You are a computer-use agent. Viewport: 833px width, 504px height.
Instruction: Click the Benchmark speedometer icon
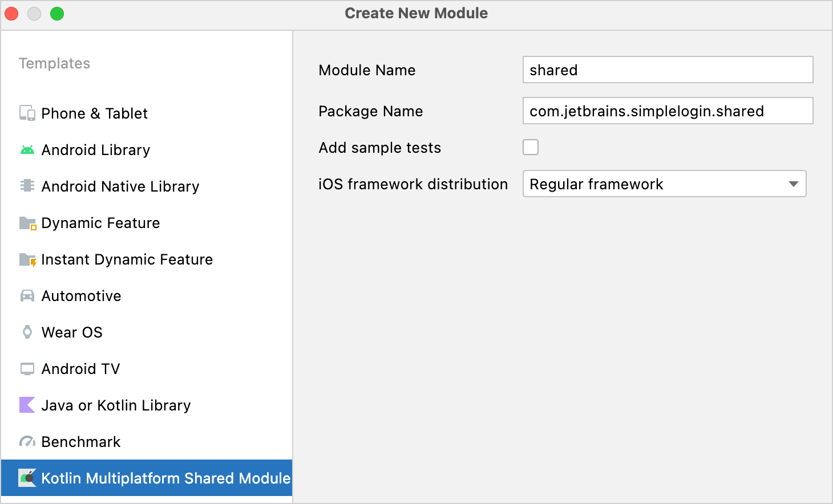[x=26, y=441]
